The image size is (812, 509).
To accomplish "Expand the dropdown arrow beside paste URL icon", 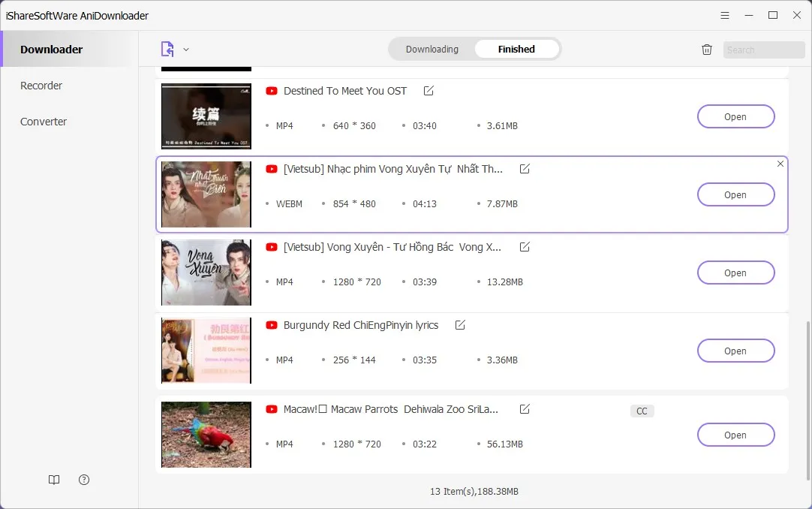I will click(186, 50).
